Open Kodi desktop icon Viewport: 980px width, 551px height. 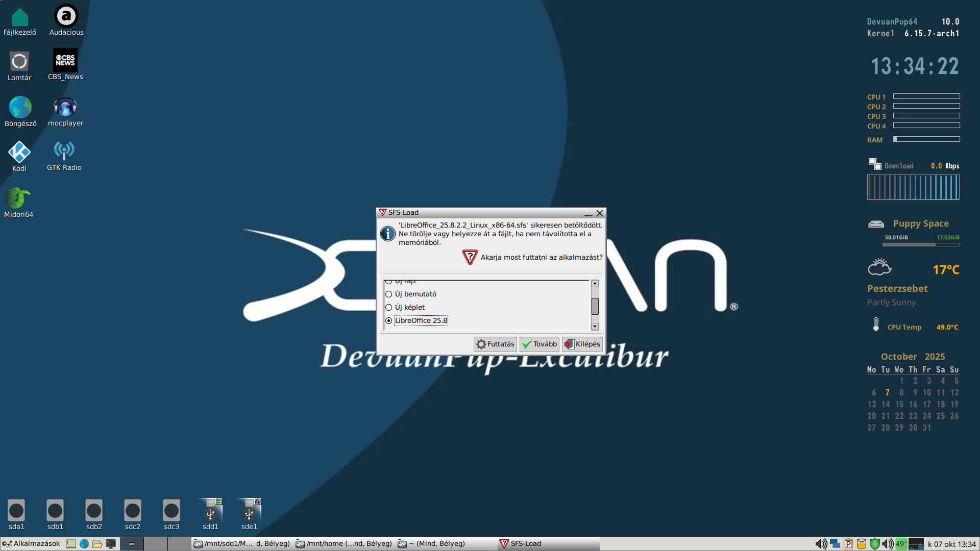coord(19,153)
